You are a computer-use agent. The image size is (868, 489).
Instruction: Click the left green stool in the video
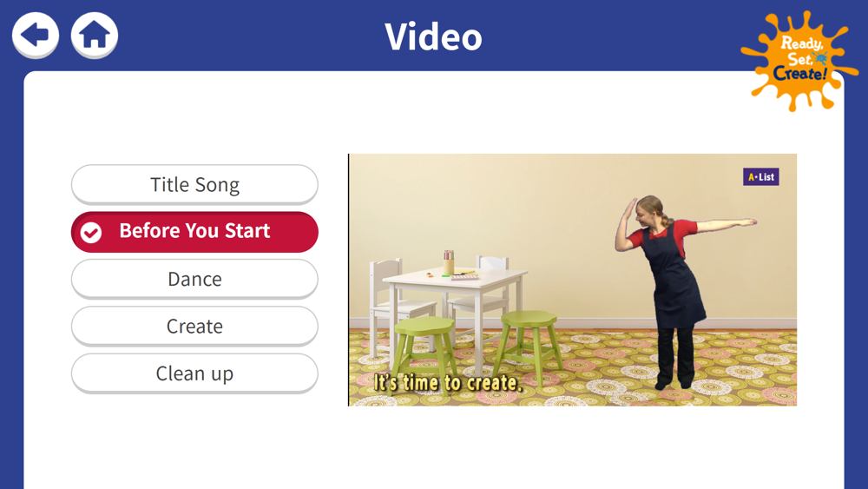[426, 347]
